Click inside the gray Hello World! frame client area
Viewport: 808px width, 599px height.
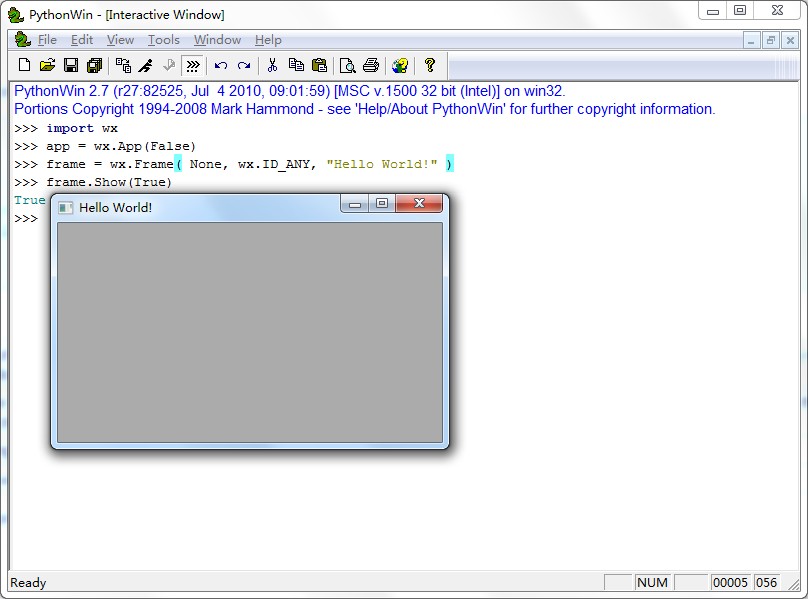249,332
